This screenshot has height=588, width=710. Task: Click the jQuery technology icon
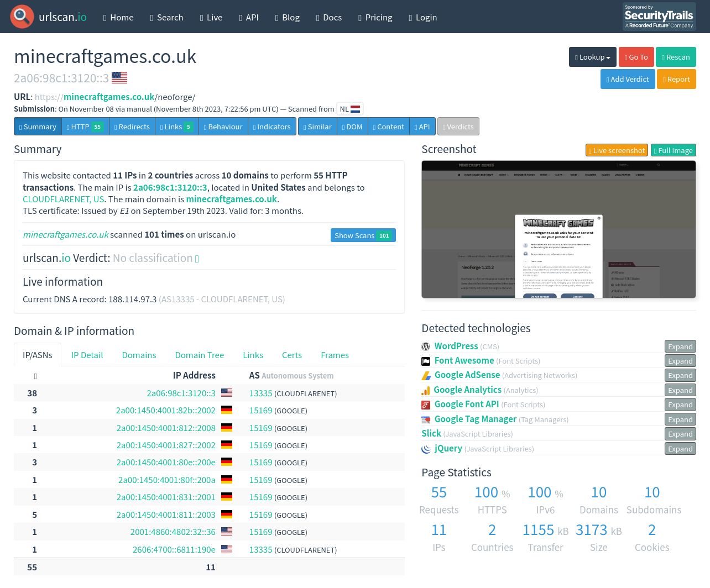tap(426, 449)
